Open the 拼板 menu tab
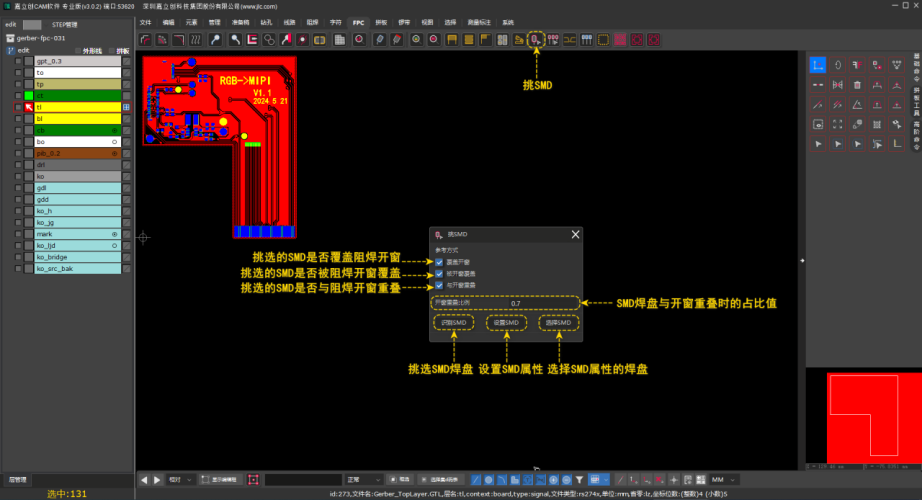The width and height of the screenshot is (922, 500). point(381,23)
